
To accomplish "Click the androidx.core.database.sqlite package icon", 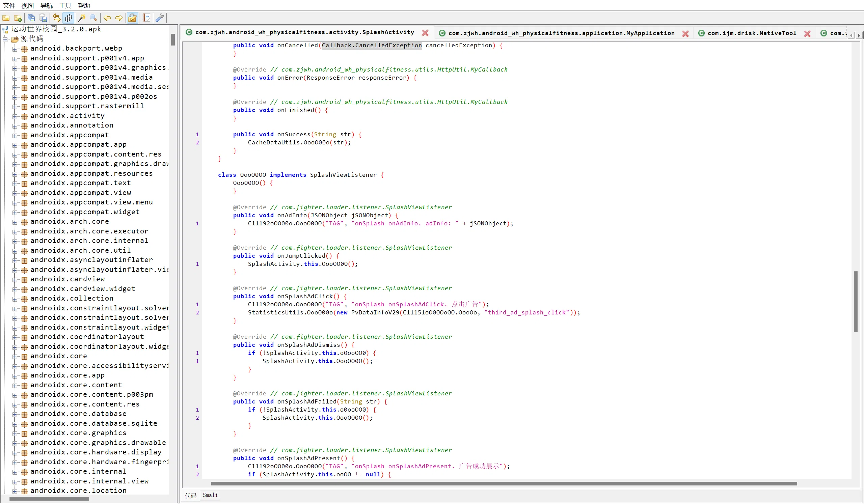I will (x=24, y=424).
